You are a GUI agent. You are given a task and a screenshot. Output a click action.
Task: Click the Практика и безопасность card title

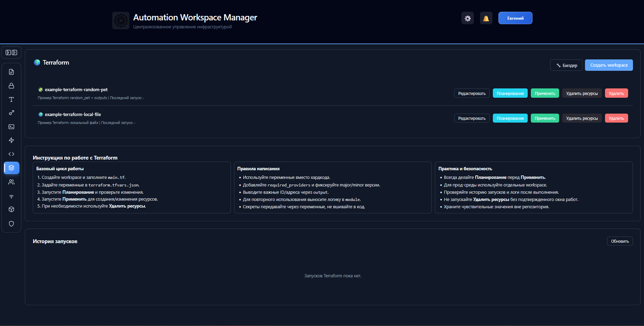(x=465, y=169)
